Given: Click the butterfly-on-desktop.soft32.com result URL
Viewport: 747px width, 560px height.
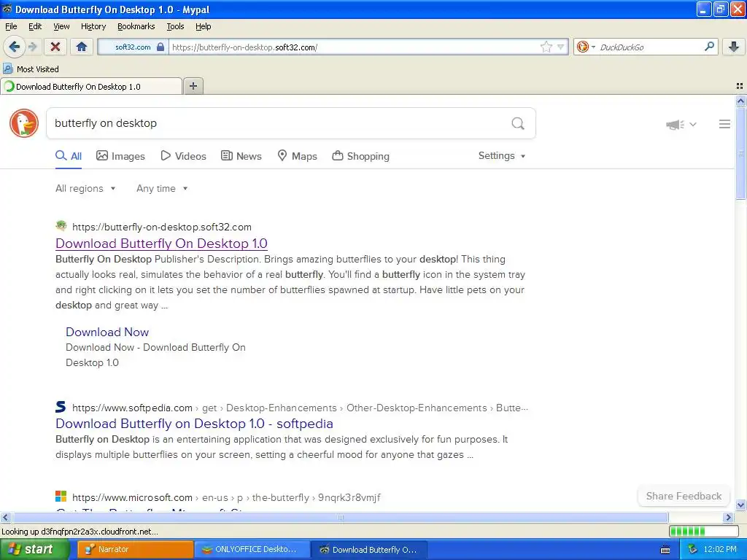Looking at the screenshot, I should click(162, 227).
